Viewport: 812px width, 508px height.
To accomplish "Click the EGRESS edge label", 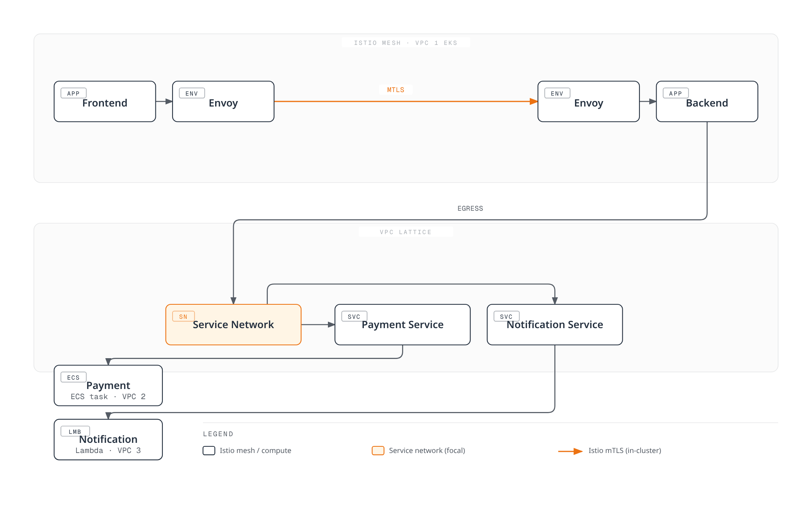I will (470, 208).
